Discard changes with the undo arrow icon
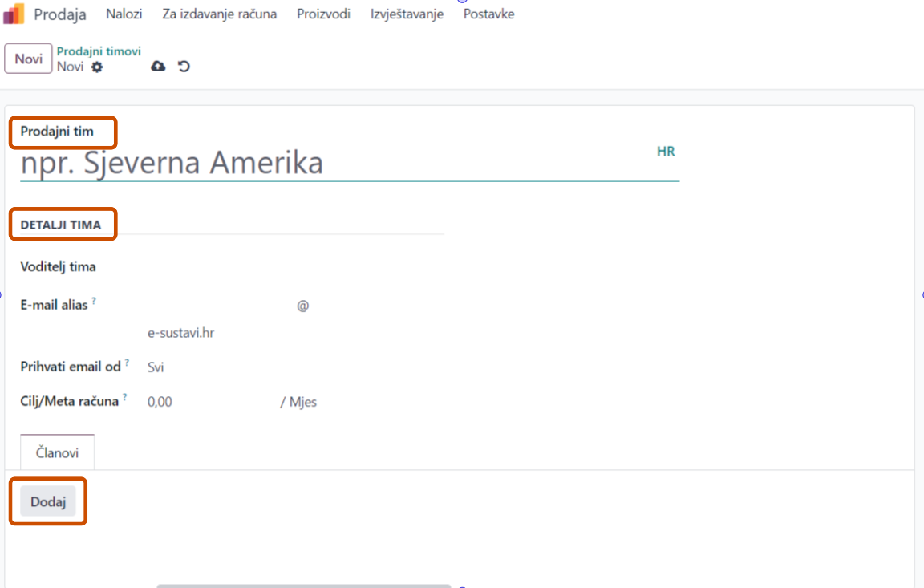 [x=184, y=67]
